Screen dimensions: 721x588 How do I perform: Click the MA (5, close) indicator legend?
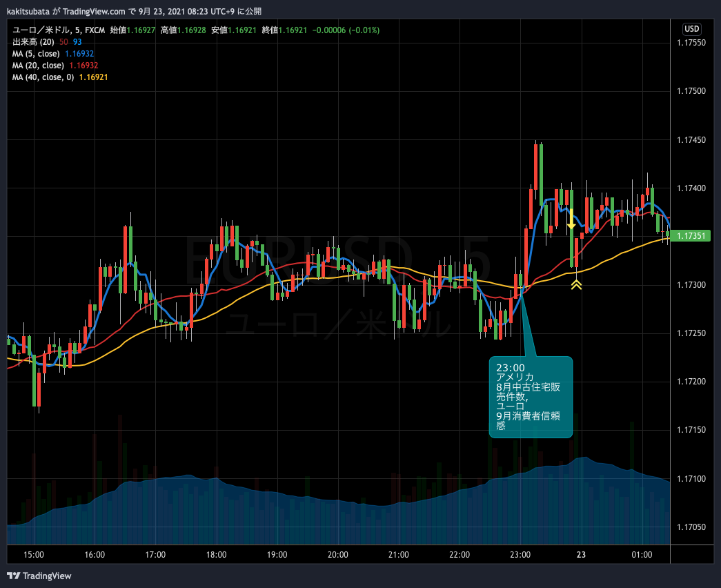(x=53, y=54)
